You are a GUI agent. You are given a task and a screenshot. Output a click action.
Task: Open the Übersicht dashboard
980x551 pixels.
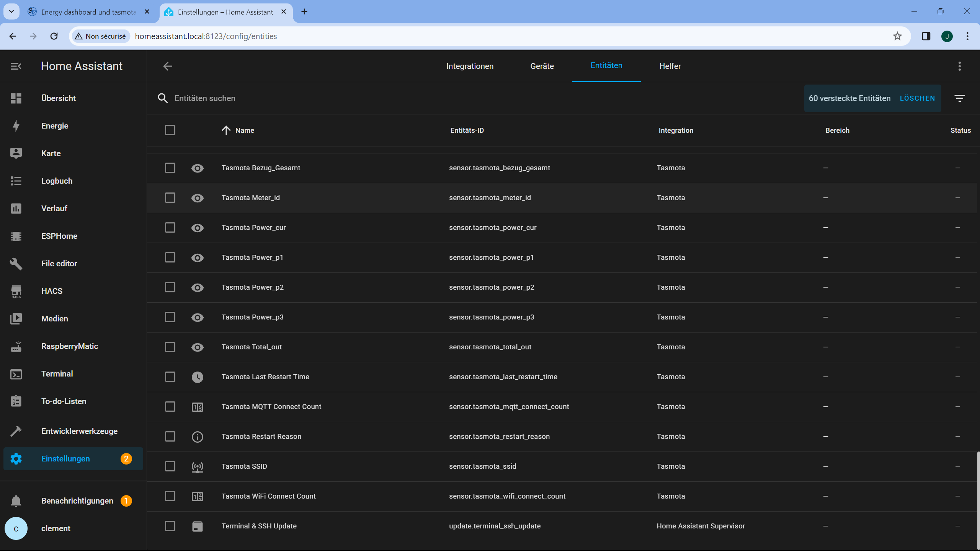[x=73, y=98]
